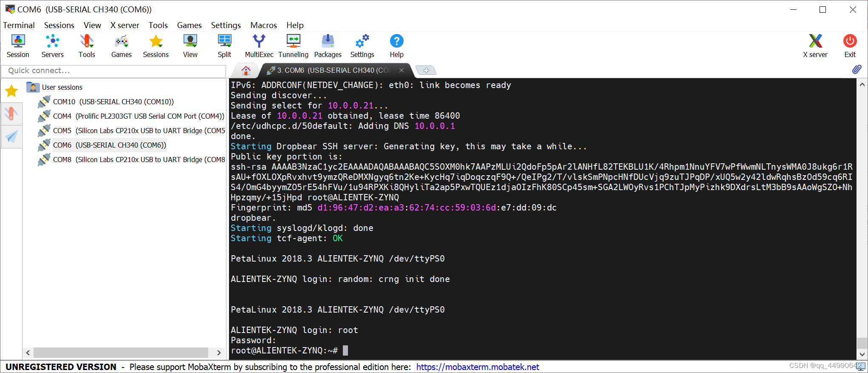
Task: Click the sessions panel scroll-right arrow
Action: coord(219,353)
